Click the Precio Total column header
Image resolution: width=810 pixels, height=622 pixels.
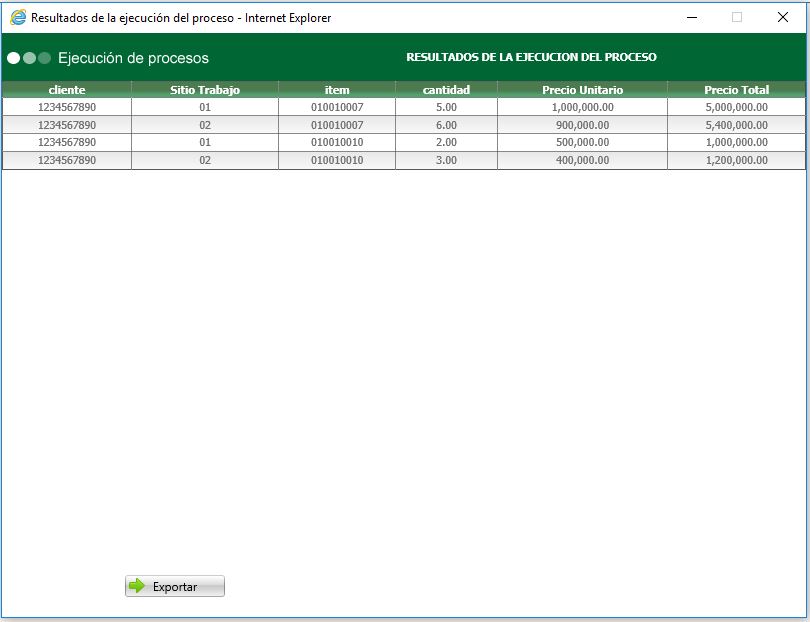(738, 89)
